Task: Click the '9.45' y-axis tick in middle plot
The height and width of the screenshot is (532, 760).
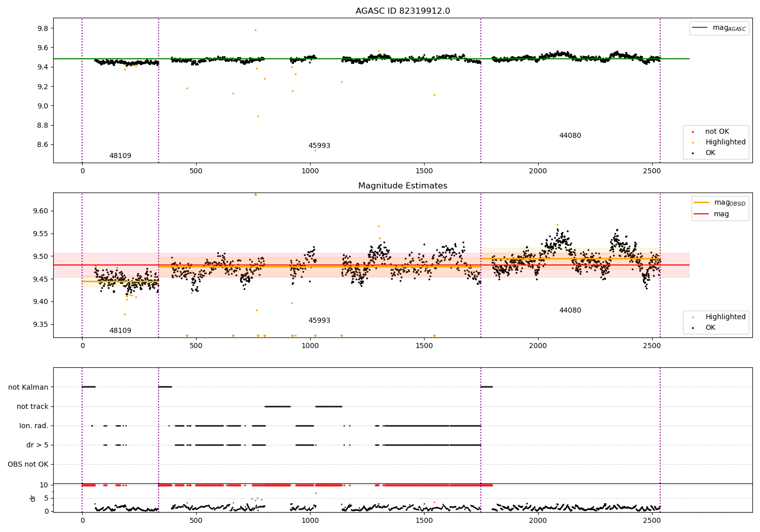Action: pos(41,279)
